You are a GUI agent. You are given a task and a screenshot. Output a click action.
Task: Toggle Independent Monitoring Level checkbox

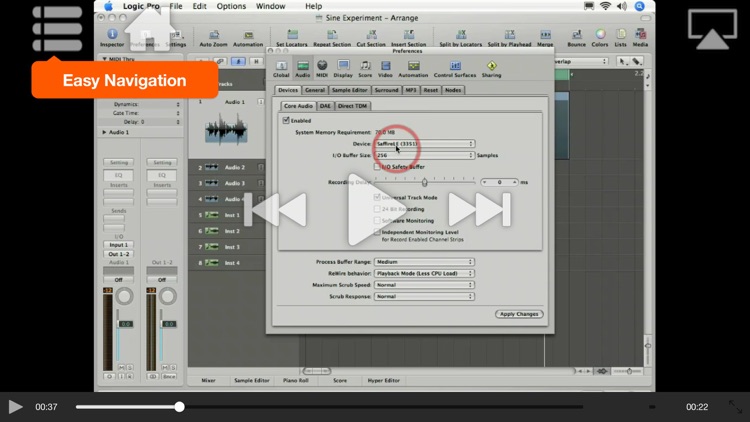point(377,232)
